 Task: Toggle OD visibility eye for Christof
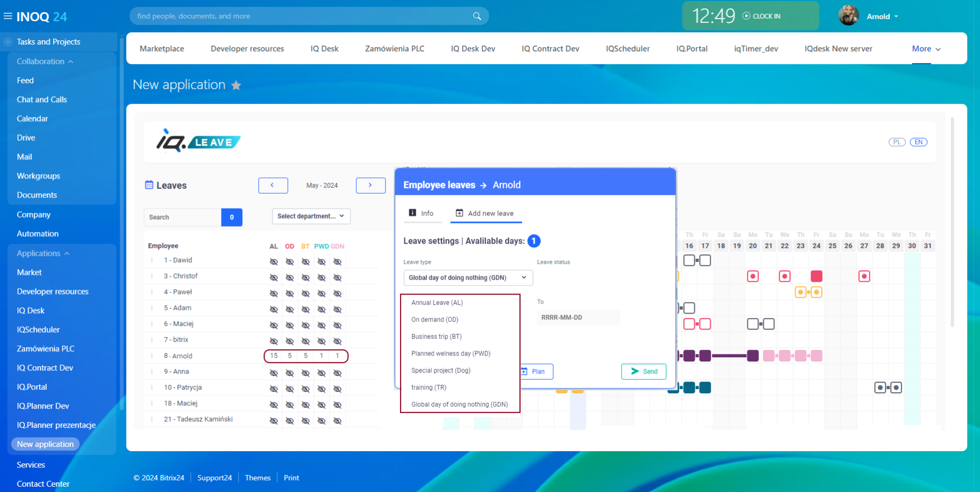tap(289, 278)
